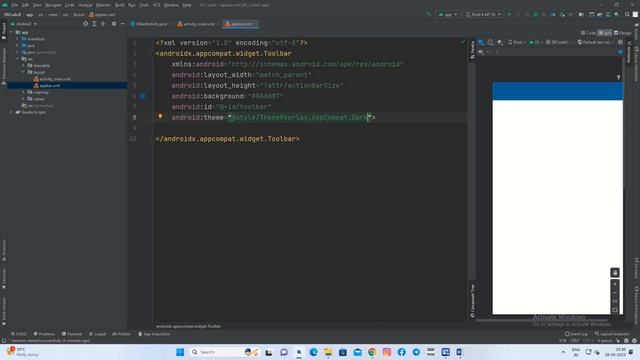Expand Gradle Scripts node
This screenshot has height=360, width=640.
tap(11, 112)
